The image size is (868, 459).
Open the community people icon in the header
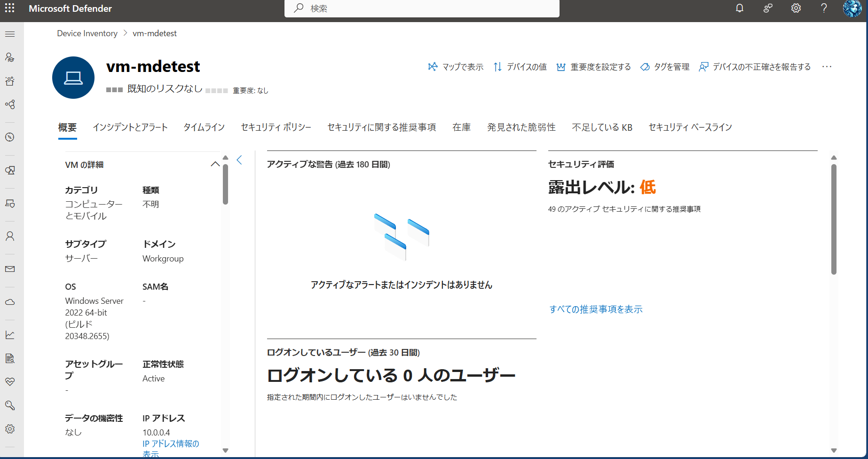click(768, 8)
